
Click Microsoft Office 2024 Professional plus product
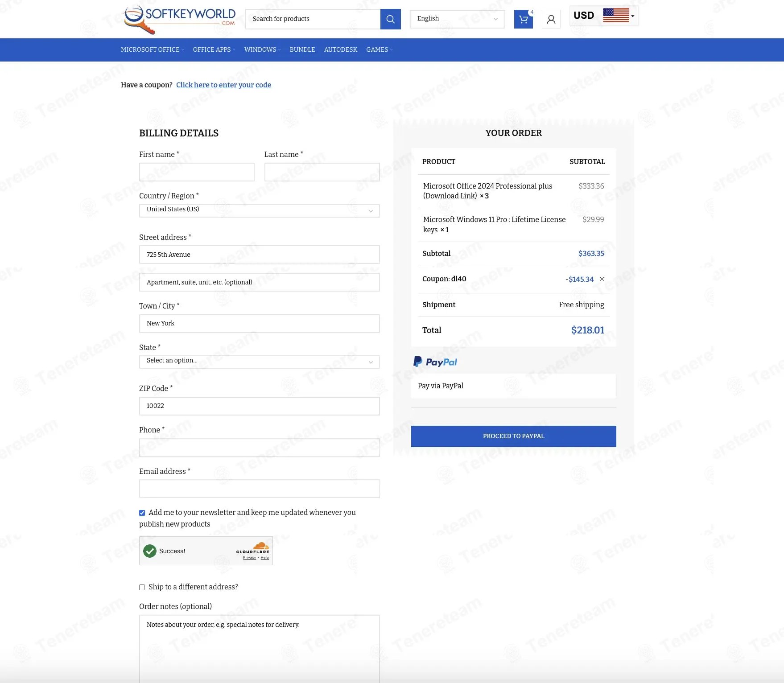488,191
